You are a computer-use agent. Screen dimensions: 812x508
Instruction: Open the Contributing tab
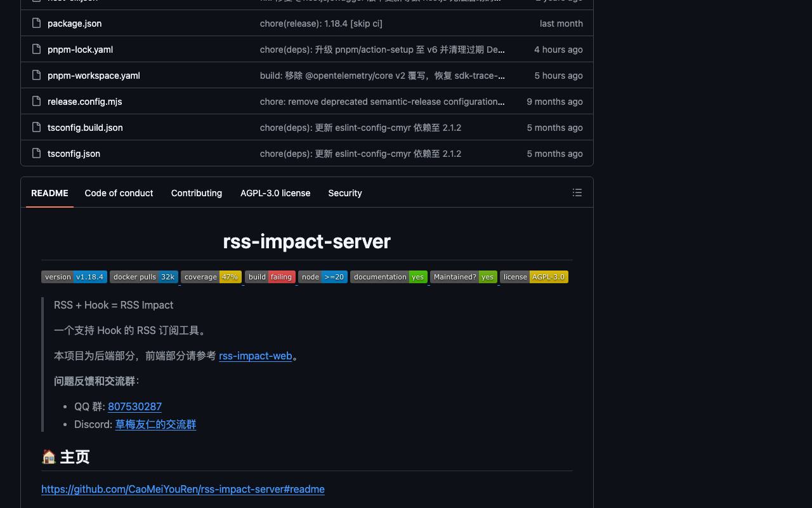coord(197,193)
